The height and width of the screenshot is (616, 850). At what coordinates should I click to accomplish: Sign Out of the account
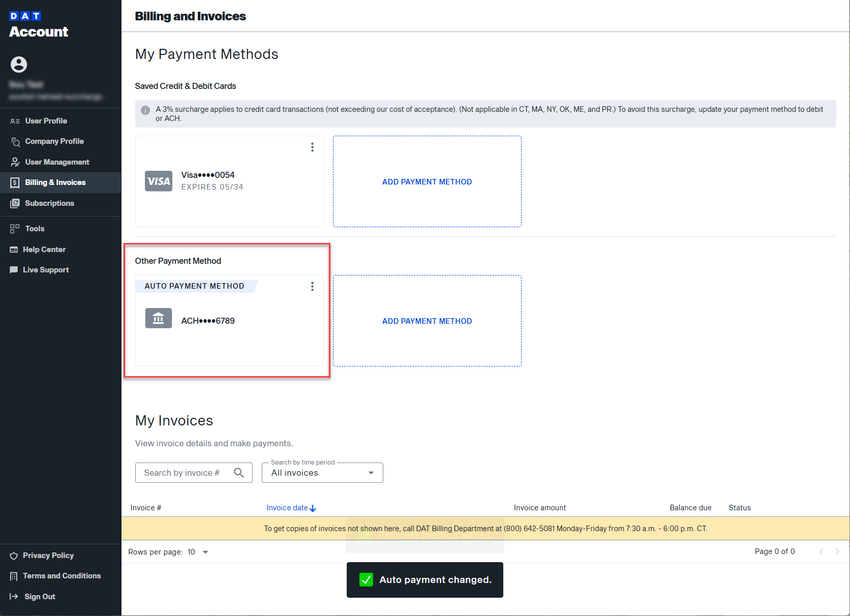pyautogui.click(x=60, y=597)
